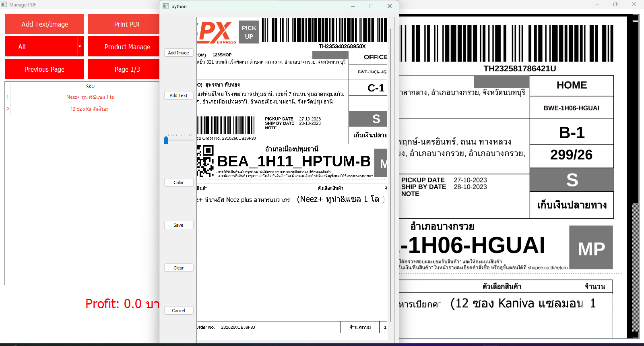Click the python window icon in title bar
Image resolution: width=644 pixels, height=346 pixels.
pos(165,6)
